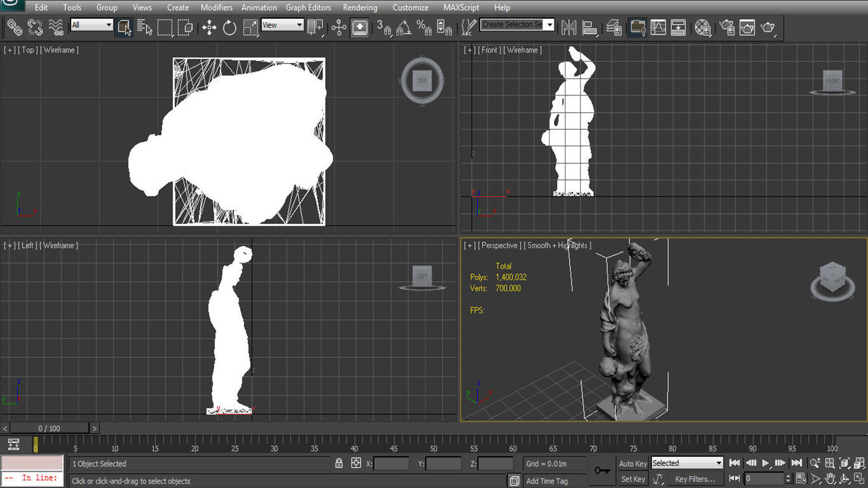
Task: Click the Set Keys key icon button
Action: click(x=602, y=471)
